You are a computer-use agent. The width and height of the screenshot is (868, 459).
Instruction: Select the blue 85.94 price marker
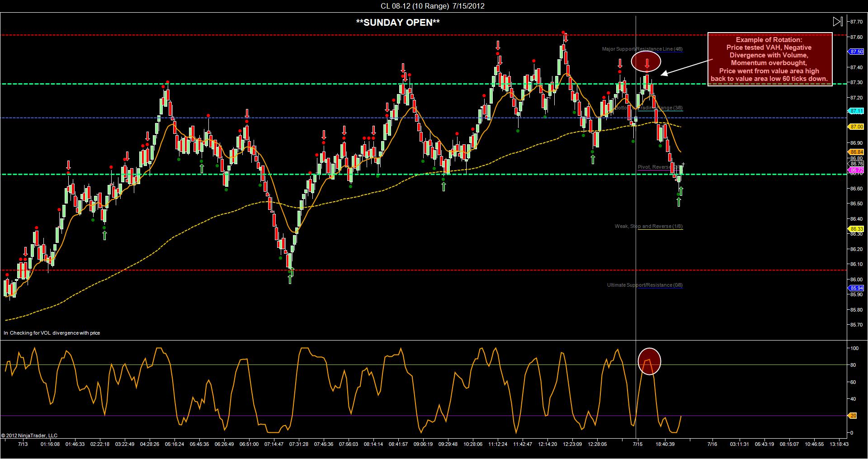pos(856,288)
